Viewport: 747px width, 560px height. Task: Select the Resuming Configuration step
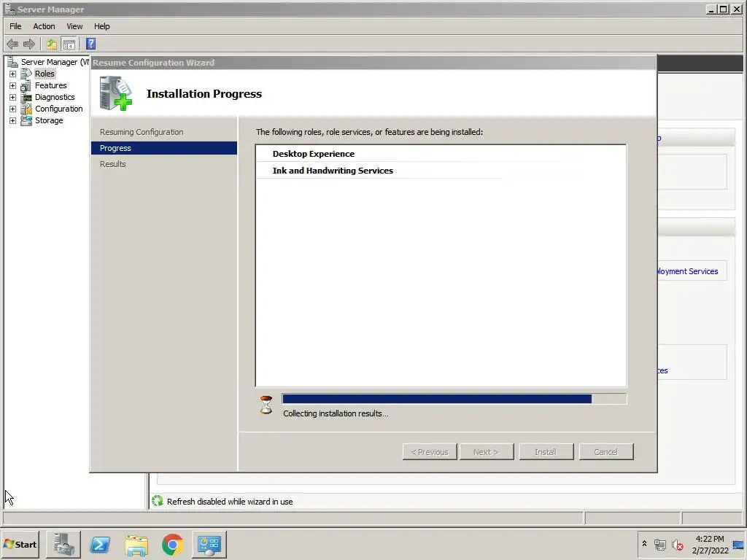142,132
